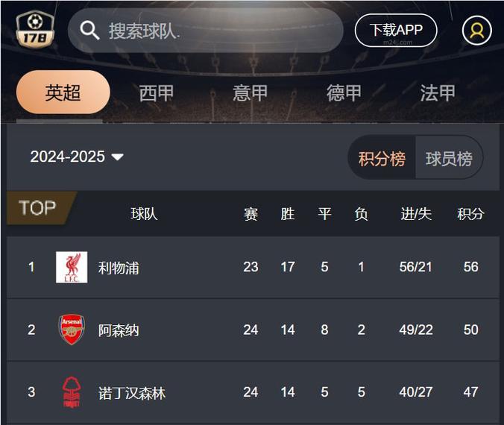This screenshot has width=504, height=425.
Task: Open the 利物浦 team link
Action: coord(119,268)
